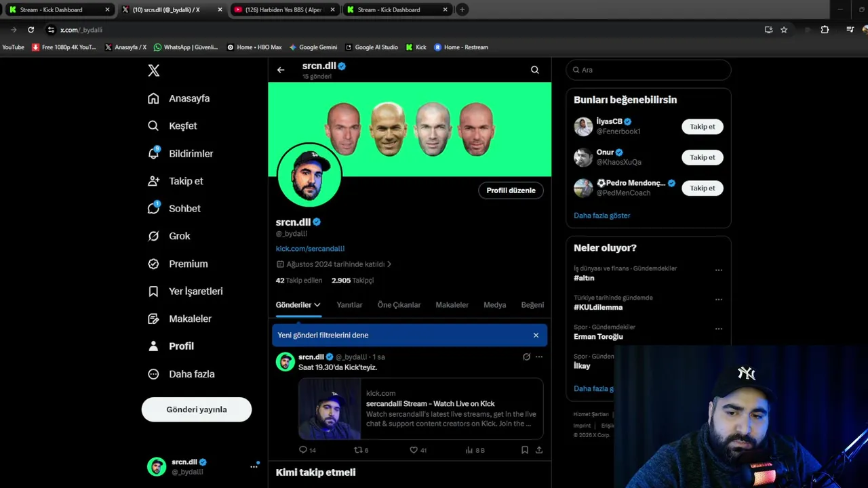Follow Onur with Takip et

702,157
